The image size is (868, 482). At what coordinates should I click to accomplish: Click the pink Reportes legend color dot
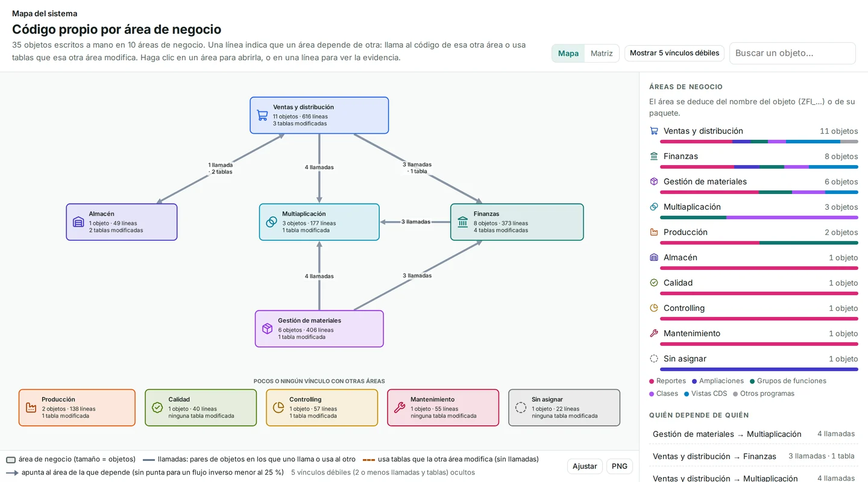click(x=652, y=381)
